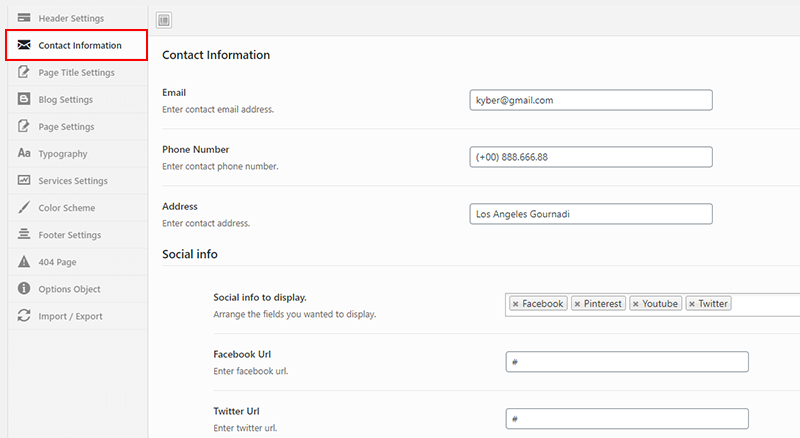800x438 pixels.
Task: Click the Contact Information envelope icon
Action: tap(24, 45)
